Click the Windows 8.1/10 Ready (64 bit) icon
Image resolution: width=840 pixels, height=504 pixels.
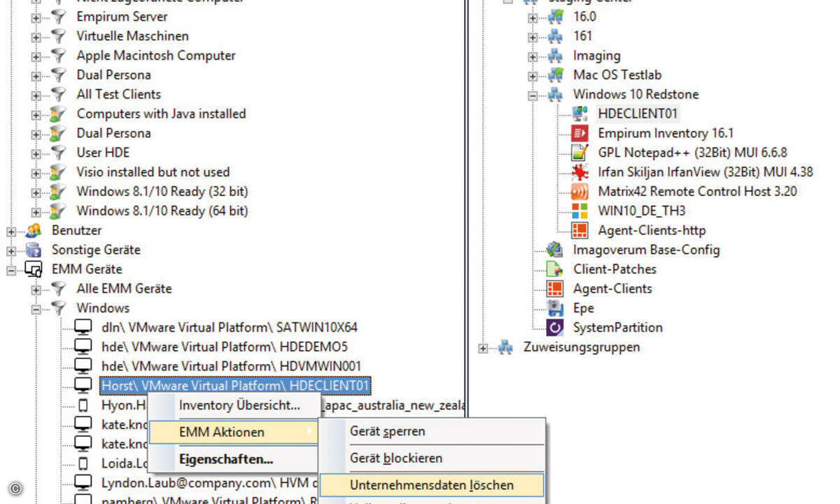click(x=59, y=211)
